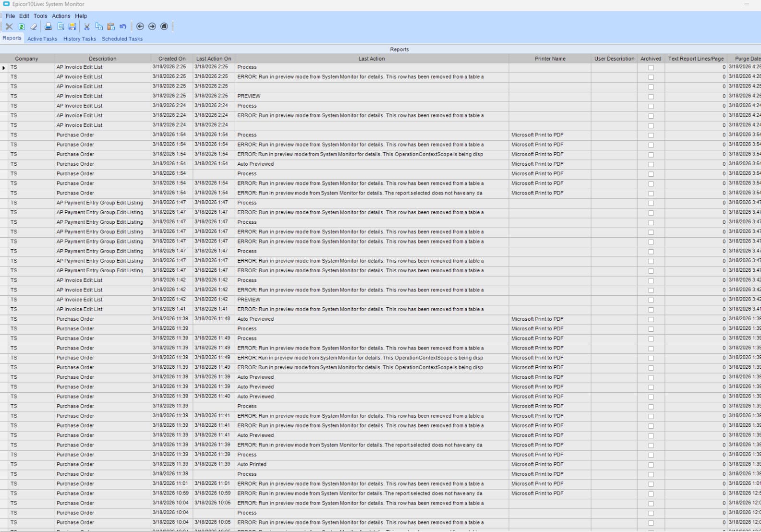Image resolution: width=761 pixels, height=532 pixels.
Task: Open the Tools menu
Action: click(x=40, y=16)
